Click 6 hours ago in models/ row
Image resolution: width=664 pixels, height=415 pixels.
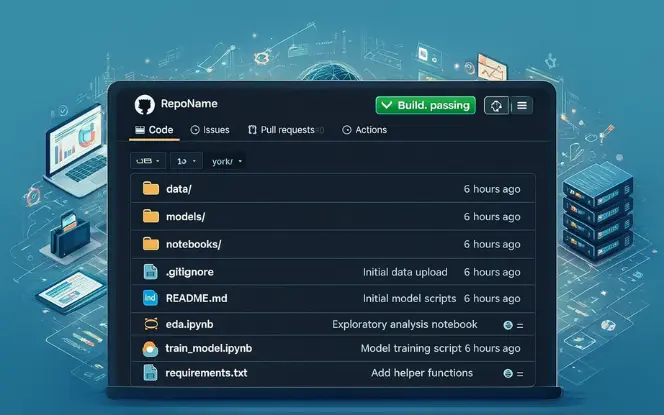click(492, 217)
